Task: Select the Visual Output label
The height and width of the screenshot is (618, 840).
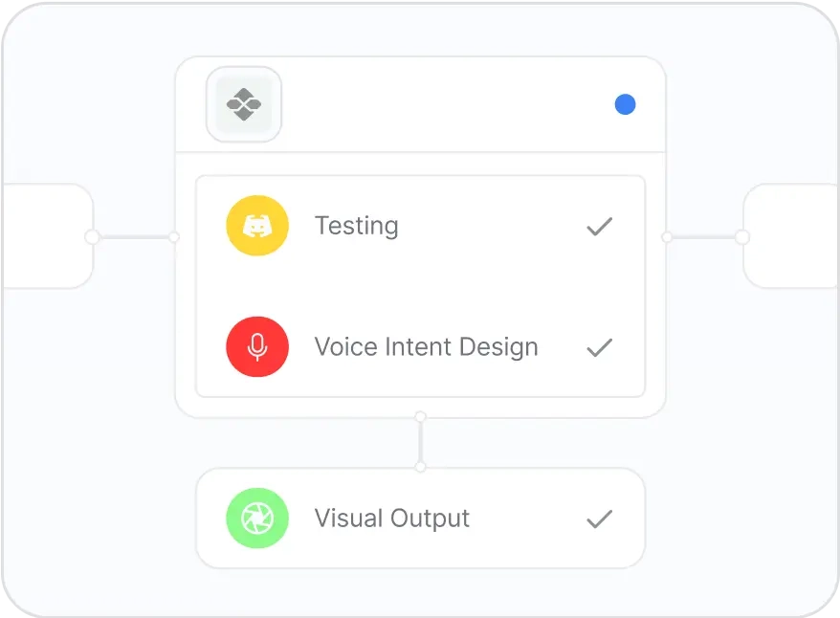Action: (x=391, y=519)
